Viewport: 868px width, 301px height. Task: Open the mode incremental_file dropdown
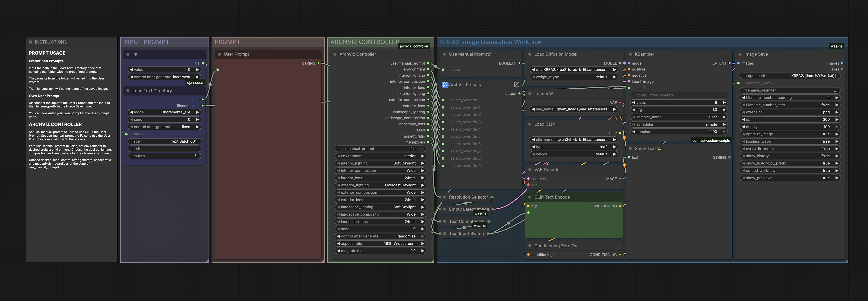164,112
